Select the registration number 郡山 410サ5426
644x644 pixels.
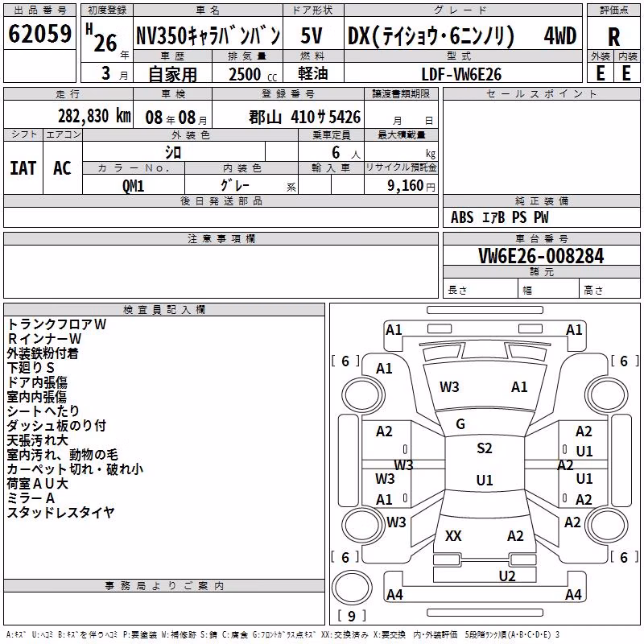(305, 118)
